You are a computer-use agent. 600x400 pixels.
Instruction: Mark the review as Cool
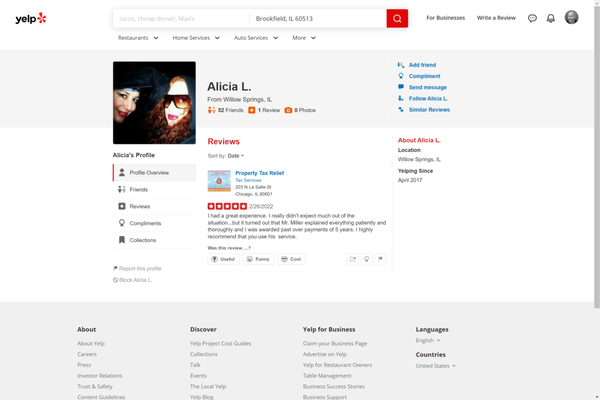point(291,259)
